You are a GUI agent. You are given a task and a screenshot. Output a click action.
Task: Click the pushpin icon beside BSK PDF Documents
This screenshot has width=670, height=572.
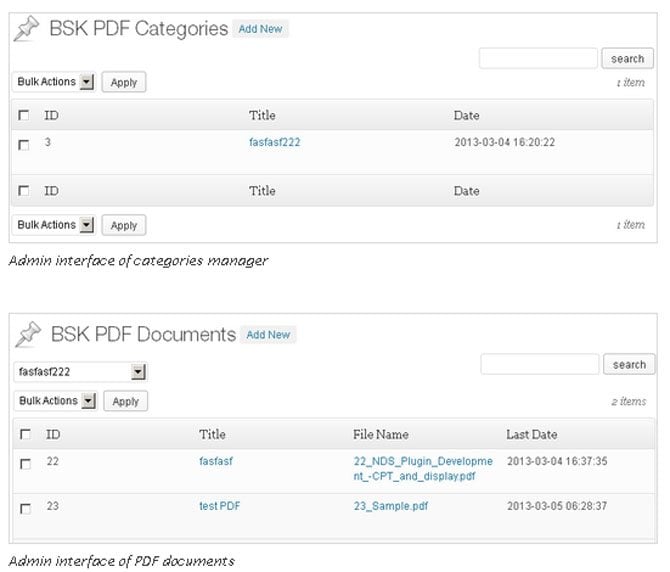point(28,334)
